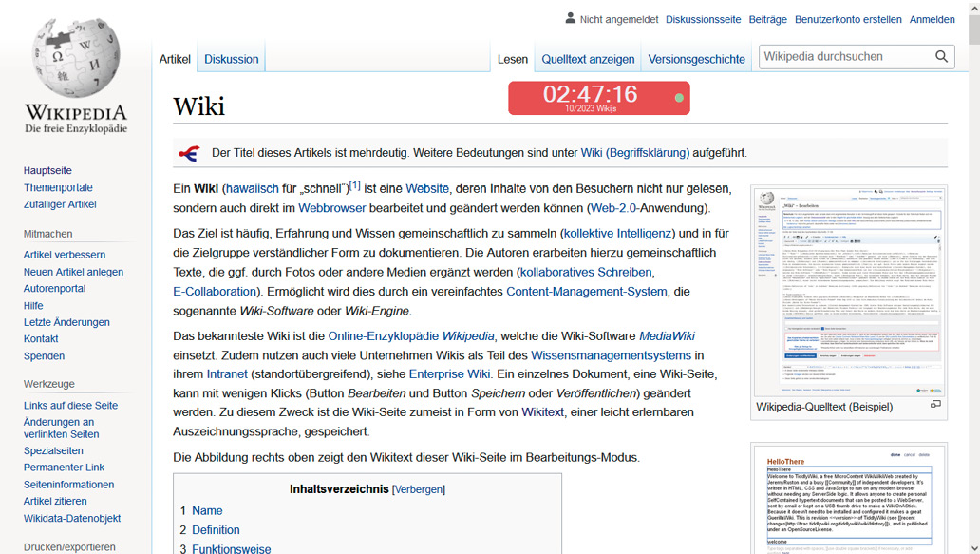
Task: Open Spezialseiten in the sidebar
Action: click(x=53, y=450)
